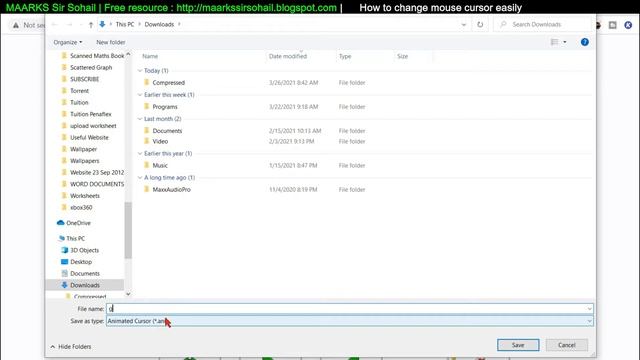Viewport: 640px width, 360px height.
Task: Click the MaxxAudioPro folder icon
Action: (x=147, y=189)
